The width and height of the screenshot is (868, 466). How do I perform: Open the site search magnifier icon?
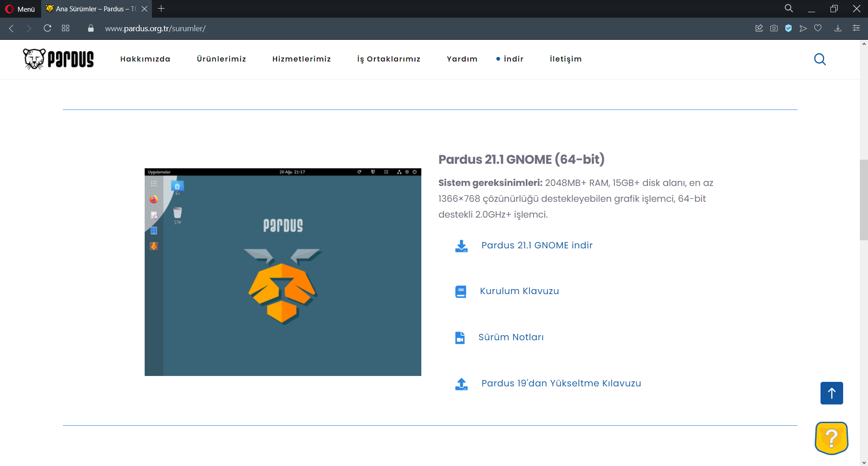pyautogui.click(x=820, y=59)
